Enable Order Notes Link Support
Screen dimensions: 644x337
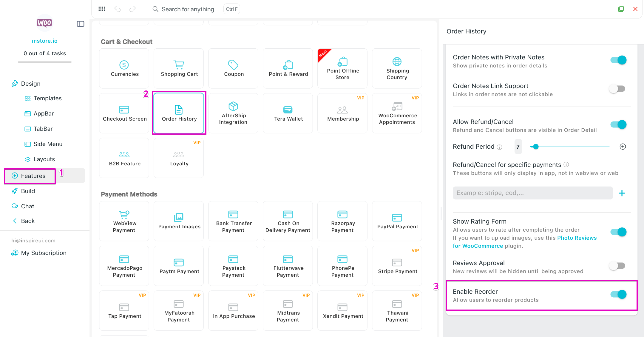click(x=617, y=89)
